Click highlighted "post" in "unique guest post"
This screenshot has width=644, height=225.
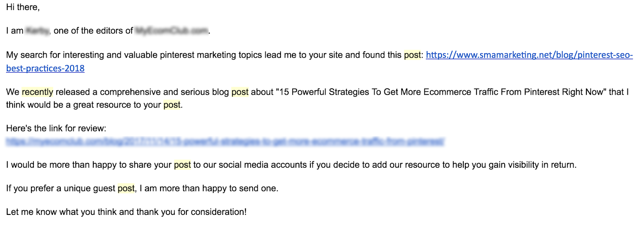126,188
